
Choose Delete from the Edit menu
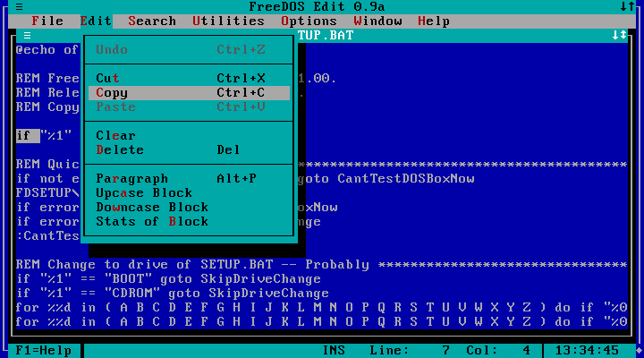[189, 150]
